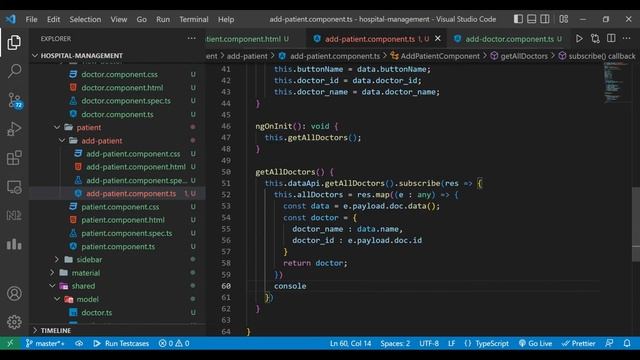The height and width of the screenshot is (360, 640).
Task: Open the Edit menu
Action: coord(53,19)
